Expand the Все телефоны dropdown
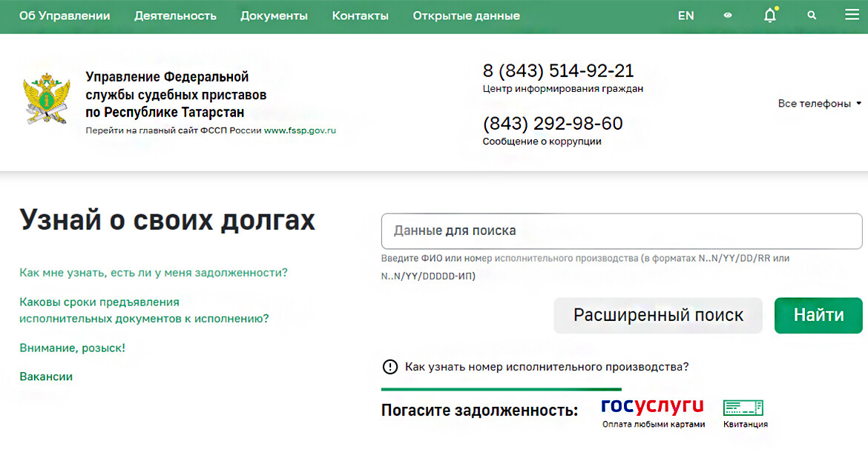The width and height of the screenshot is (868, 458). pos(819,104)
